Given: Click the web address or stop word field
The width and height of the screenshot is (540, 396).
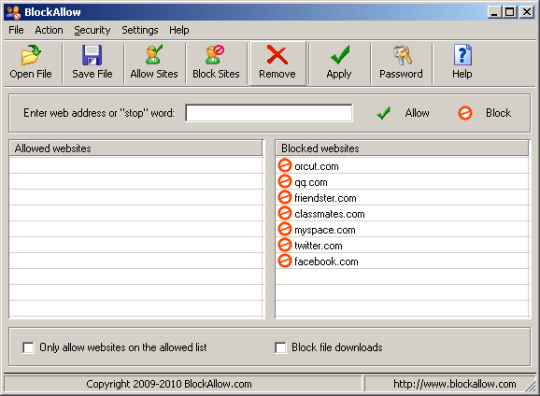Looking at the screenshot, I should point(269,113).
